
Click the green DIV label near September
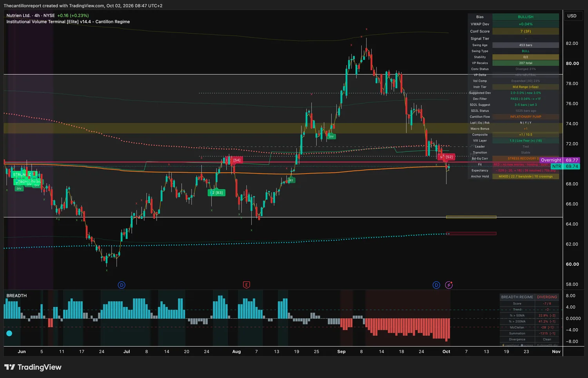[x=331, y=136]
